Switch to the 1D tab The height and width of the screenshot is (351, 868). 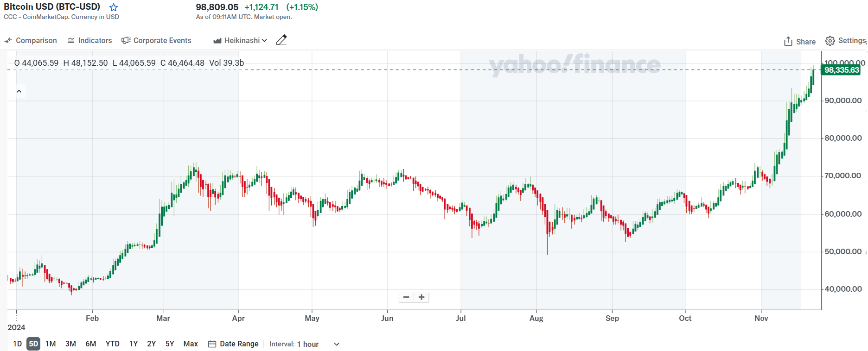click(x=17, y=344)
